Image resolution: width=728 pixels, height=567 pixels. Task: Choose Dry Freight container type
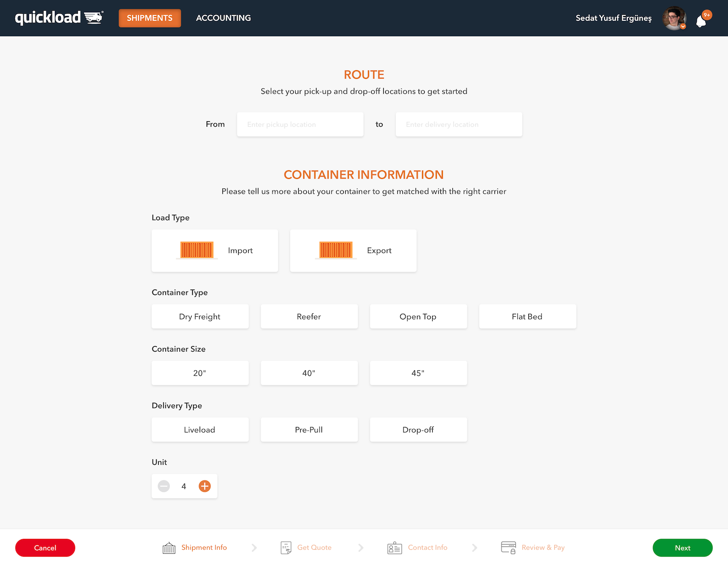click(200, 316)
